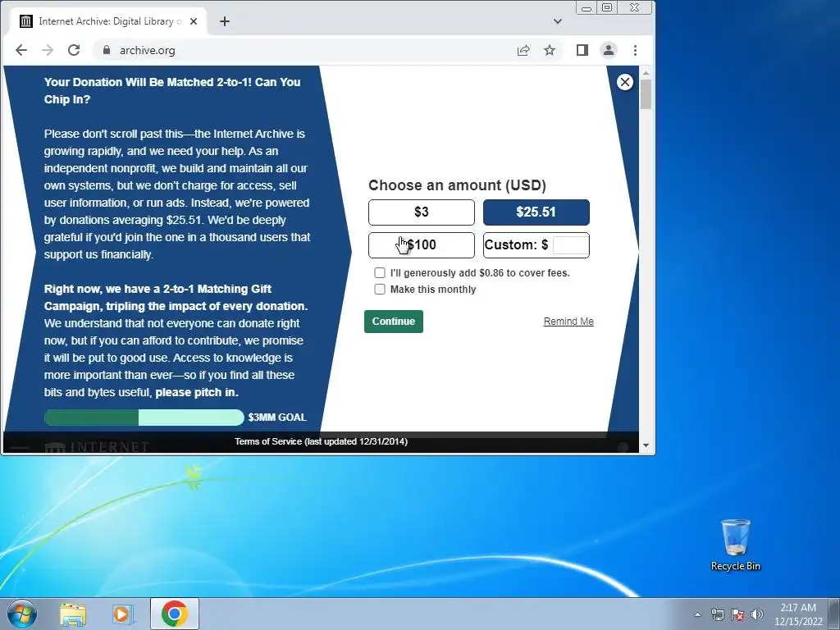Viewport: 840px width, 630px height.
Task: Close the Internet Archive tab
Action: 194,21
